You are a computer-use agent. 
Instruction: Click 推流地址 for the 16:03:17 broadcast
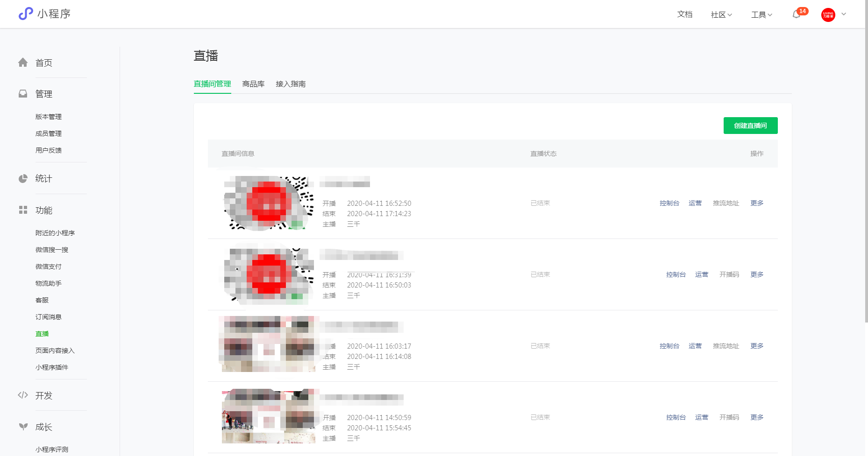[x=726, y=346]
